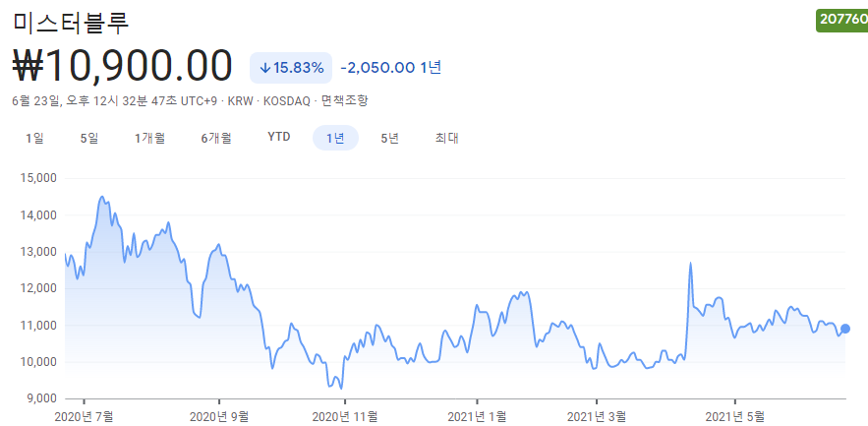The width and height of the screenshot is (868, 426).
Task: Click the 11,000 y-axis label
Action: point(38,326)
